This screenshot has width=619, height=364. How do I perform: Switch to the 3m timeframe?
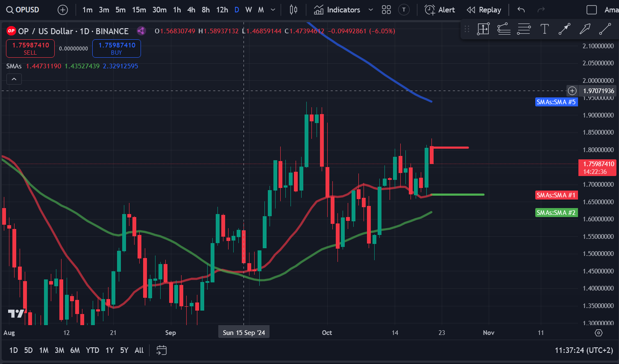(x=104, y=9)
